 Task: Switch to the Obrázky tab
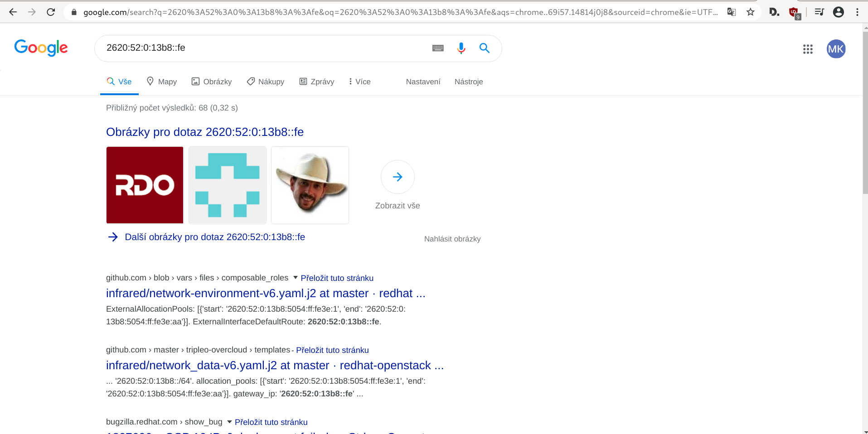pos(212,82)
